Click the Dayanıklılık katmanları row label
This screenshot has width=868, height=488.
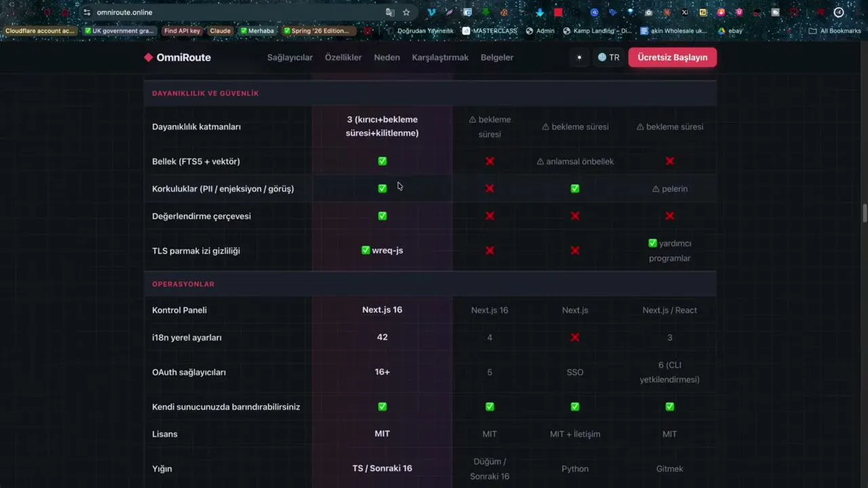coord(197,127)
